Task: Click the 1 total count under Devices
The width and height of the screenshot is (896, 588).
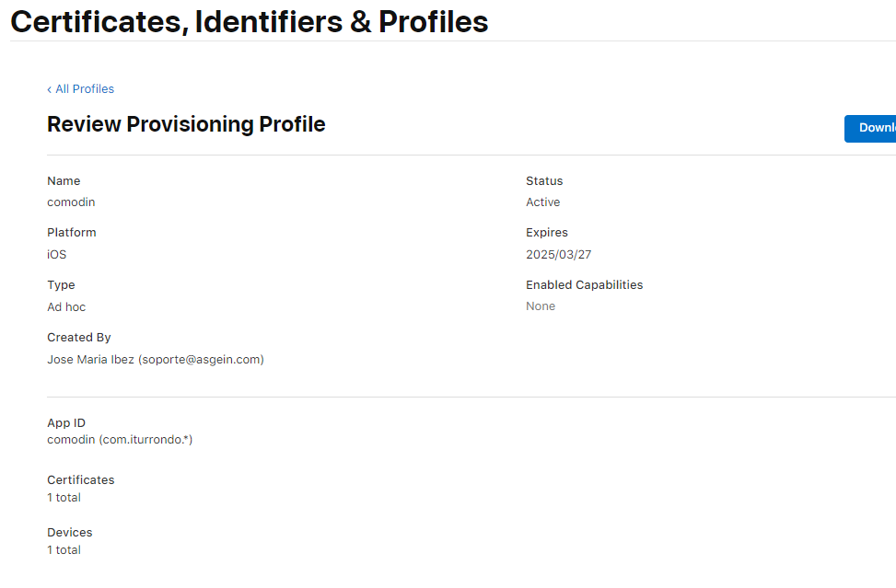Action: pos(64,550)
